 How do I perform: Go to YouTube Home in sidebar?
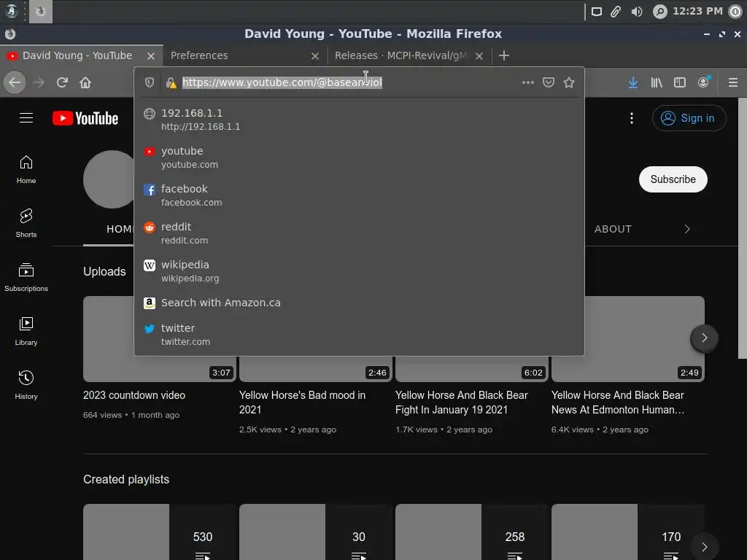click(26, 169)
